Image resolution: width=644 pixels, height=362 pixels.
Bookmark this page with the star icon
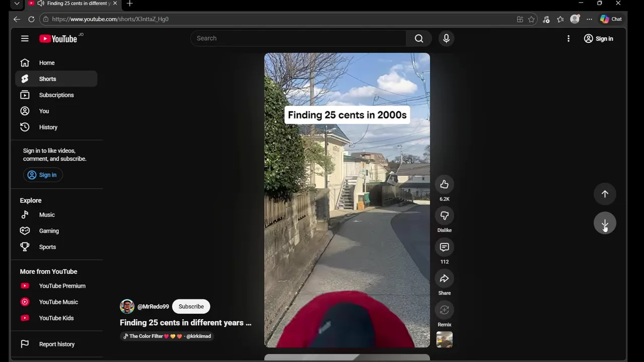coord(531,19)
